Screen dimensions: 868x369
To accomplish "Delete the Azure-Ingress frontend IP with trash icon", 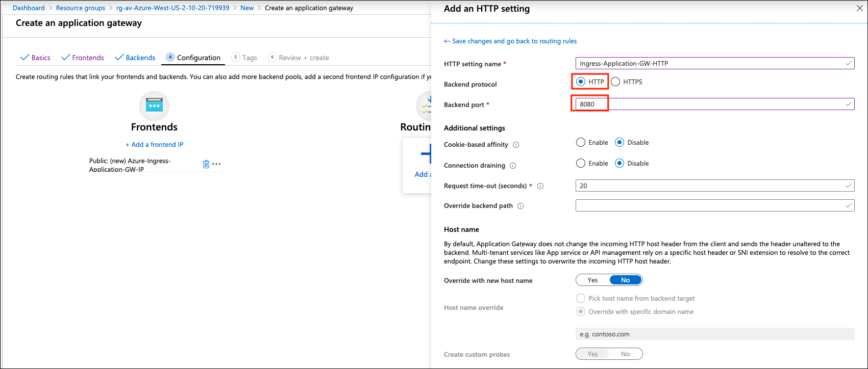I will click(x=206, y=164).
